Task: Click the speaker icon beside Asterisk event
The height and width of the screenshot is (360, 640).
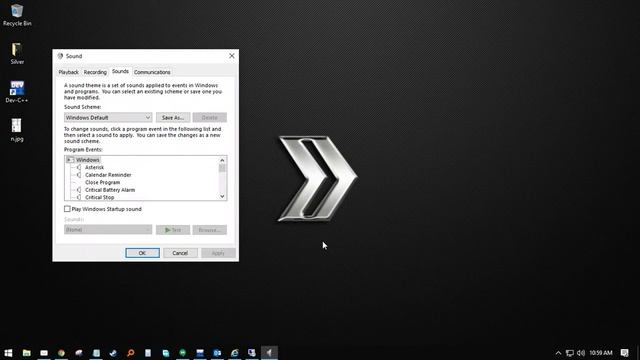Action: pos(79,167)
